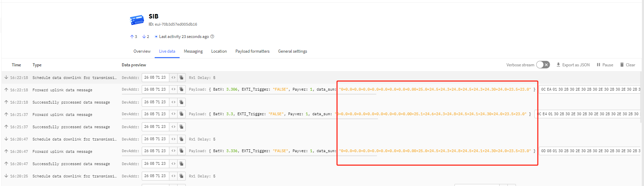The width and height of the screenshot is (644, 186).
Task: Click Last activity 23 seconds ago text
Action: coord(184,37)
